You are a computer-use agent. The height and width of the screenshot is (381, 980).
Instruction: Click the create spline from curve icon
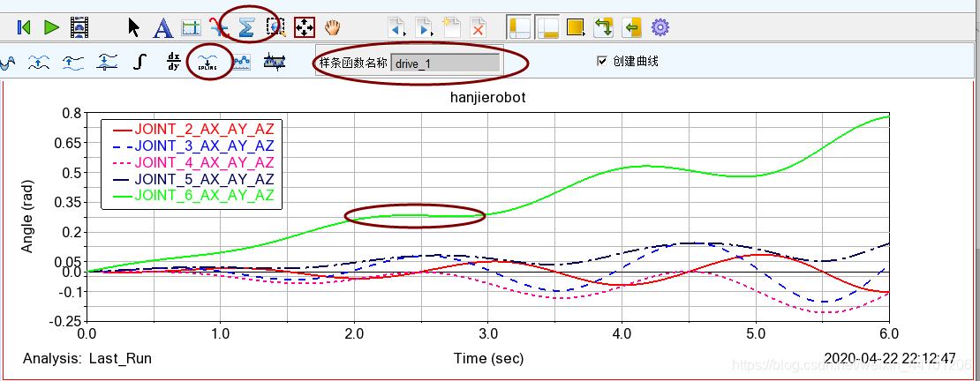[x=209, y=62]
